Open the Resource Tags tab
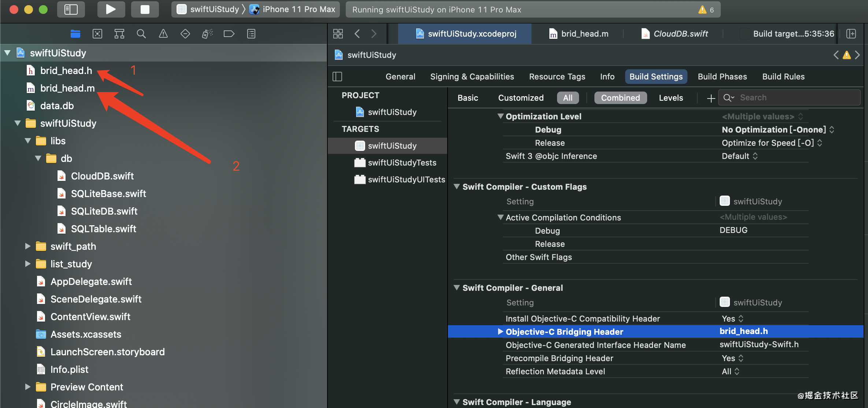The image size is (868, 408). point(557,77)
